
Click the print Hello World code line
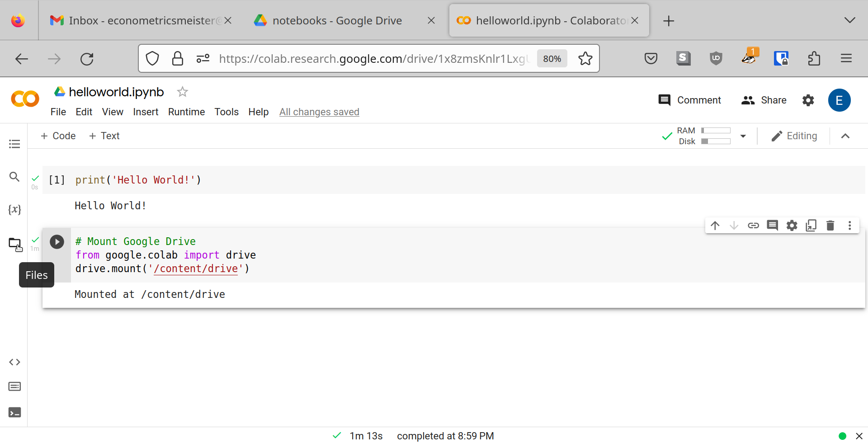pos(138,180)
